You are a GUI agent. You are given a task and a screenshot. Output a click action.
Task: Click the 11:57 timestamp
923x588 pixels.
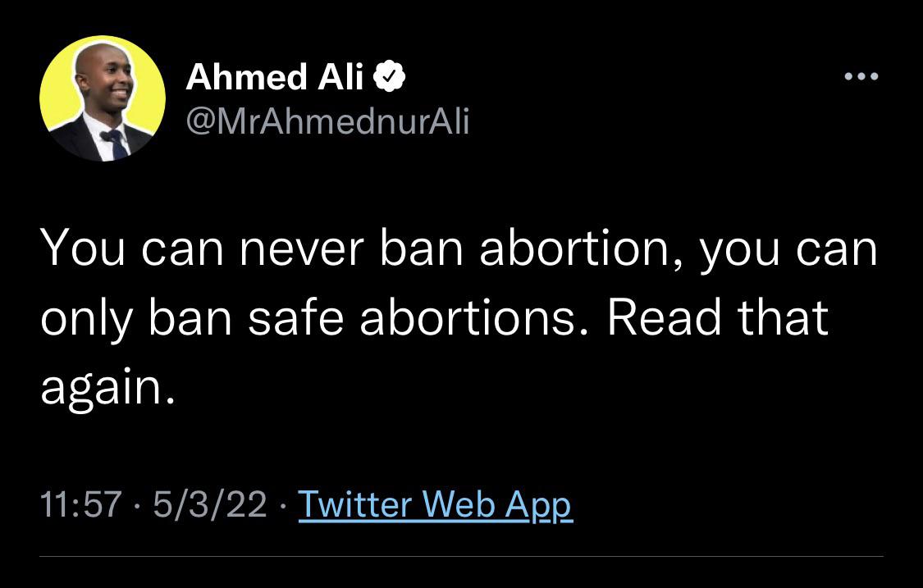81,505
